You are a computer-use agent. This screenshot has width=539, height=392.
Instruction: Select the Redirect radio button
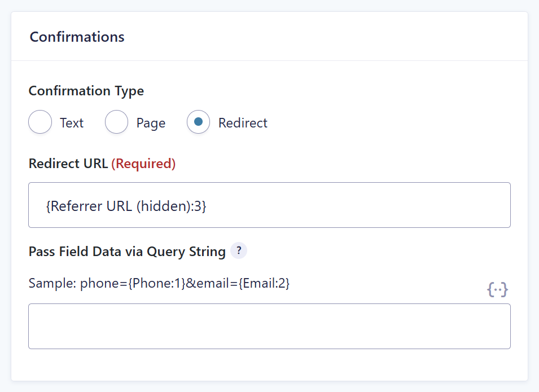199,122
